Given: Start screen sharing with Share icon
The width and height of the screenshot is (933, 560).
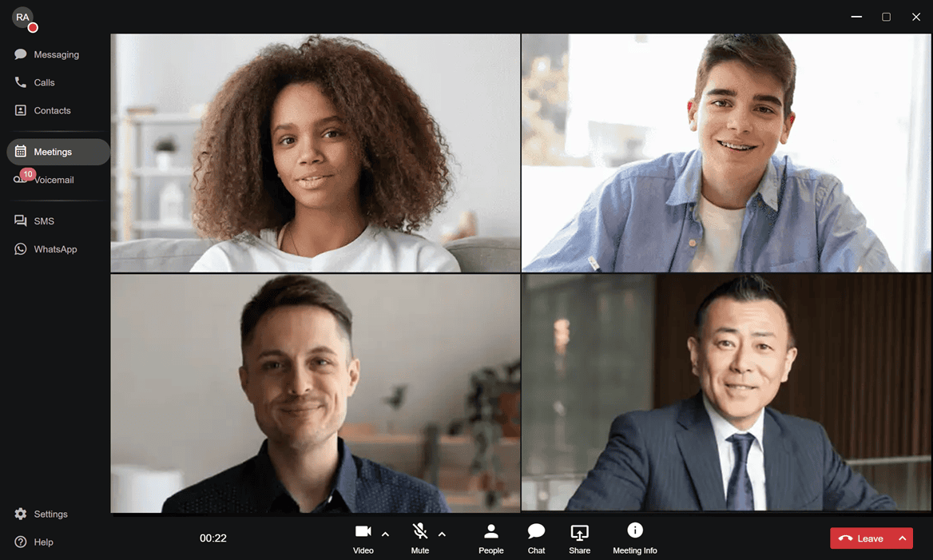Looking at the screenshot, I should click(579, 538).
